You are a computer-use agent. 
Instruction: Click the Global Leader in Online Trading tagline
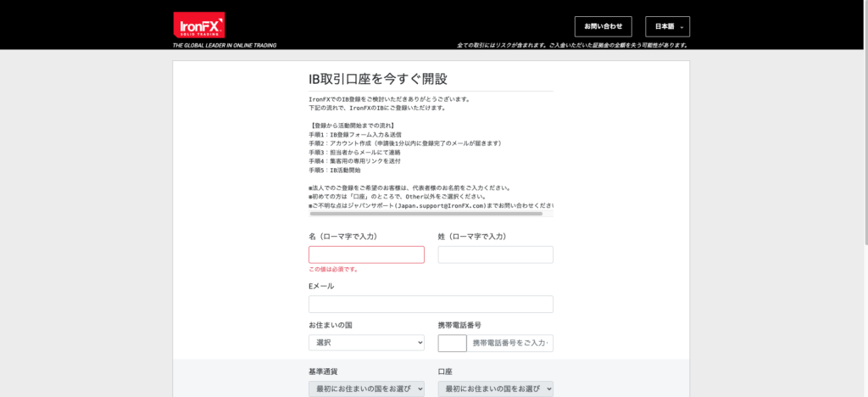(x=225, y=45)
